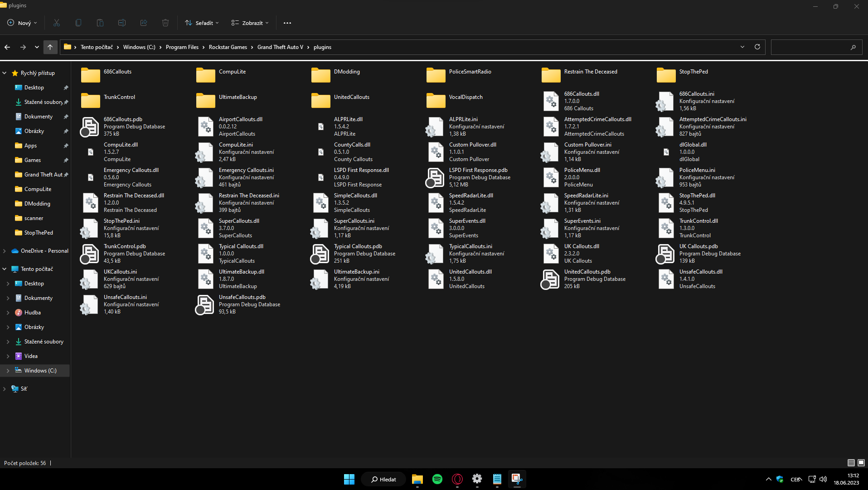Click the folder search input field

click(x=810, y=47)
